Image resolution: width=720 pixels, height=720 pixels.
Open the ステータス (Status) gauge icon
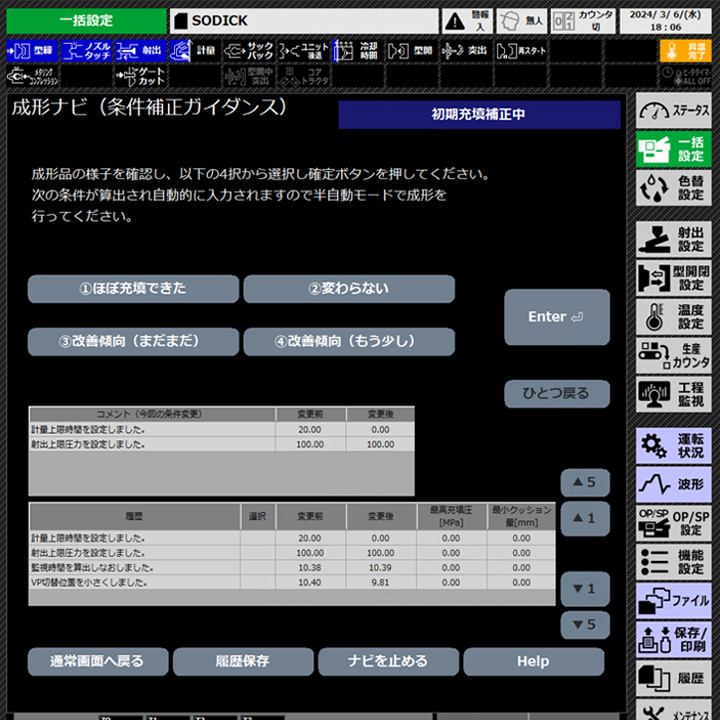673,111
